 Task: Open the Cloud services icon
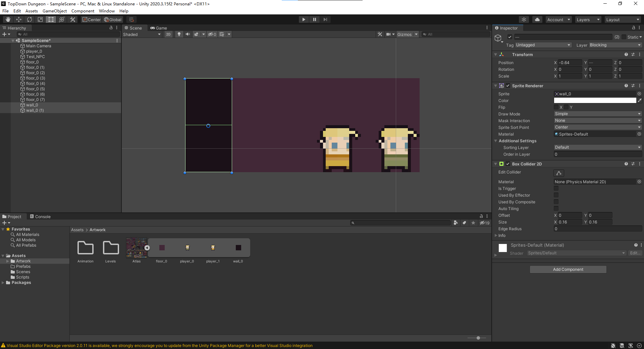pyautogui.click(x=537, y=19)
